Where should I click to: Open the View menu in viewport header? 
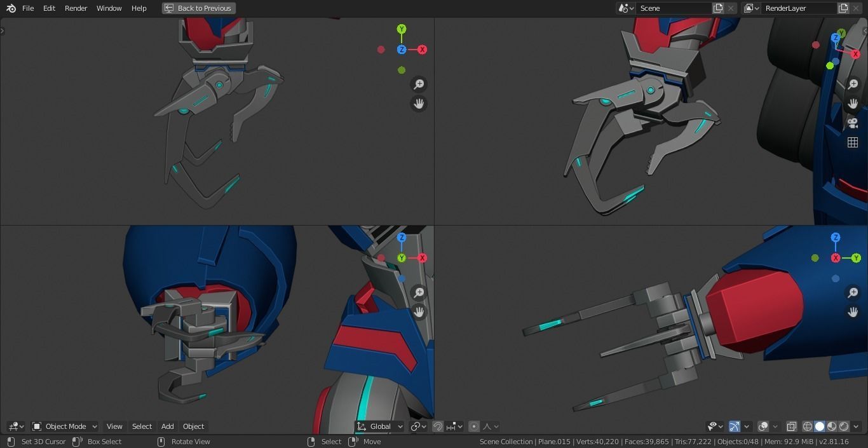(114, 426)
